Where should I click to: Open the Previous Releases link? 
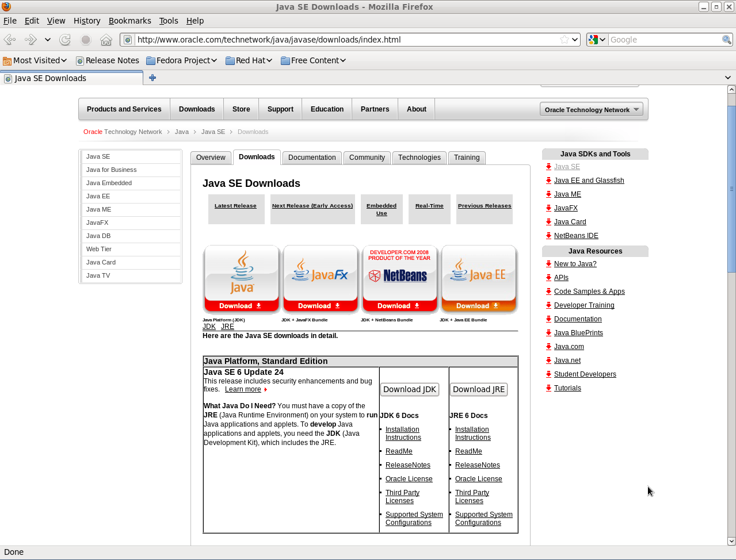(485, 206)
